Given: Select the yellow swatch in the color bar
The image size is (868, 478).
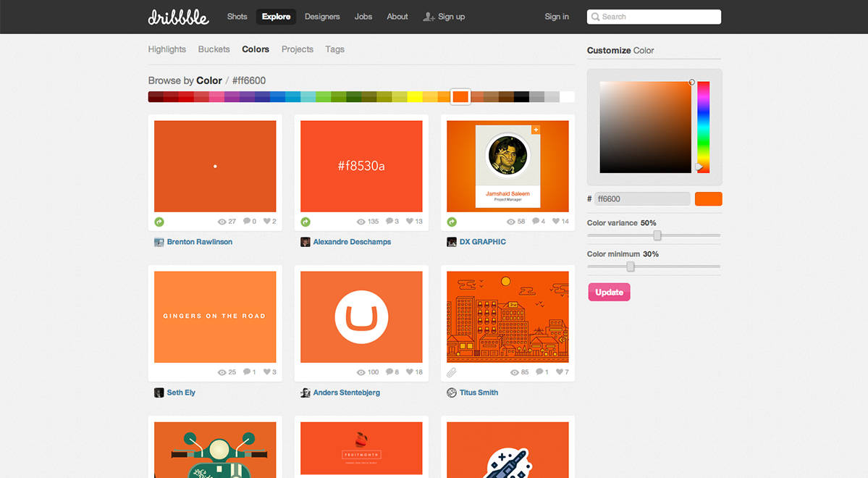Looking at the screenshot, I should (x=415, y=97).
